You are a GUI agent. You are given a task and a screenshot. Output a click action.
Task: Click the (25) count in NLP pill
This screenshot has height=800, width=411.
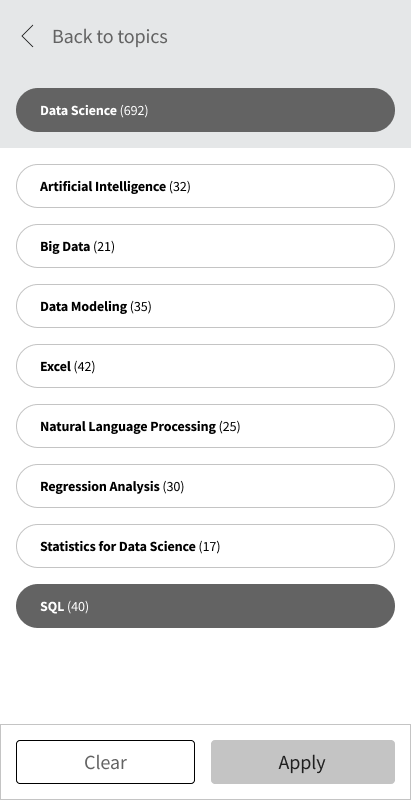click(x=229, y=427)
